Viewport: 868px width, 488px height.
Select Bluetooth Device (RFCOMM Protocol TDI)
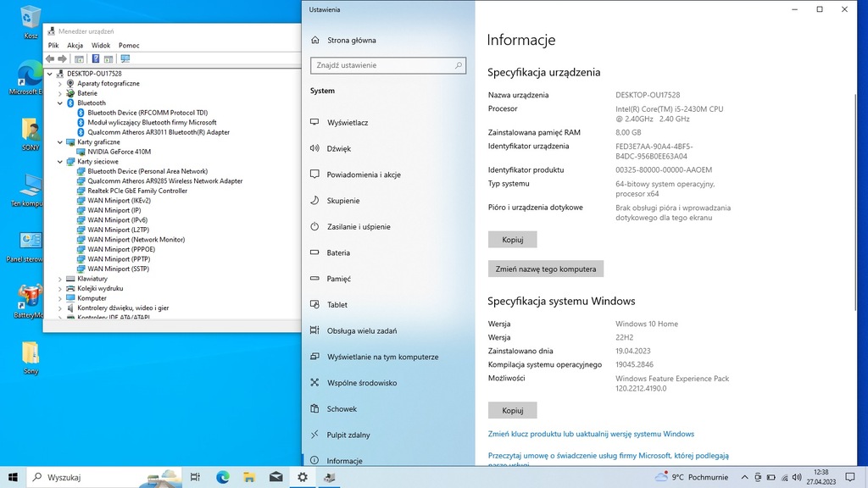[147, 113]
